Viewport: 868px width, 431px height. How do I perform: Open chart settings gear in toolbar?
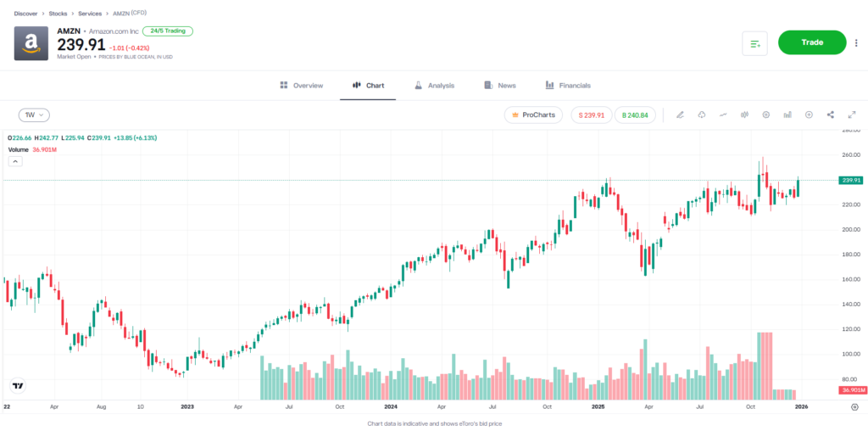coord(766,115)
